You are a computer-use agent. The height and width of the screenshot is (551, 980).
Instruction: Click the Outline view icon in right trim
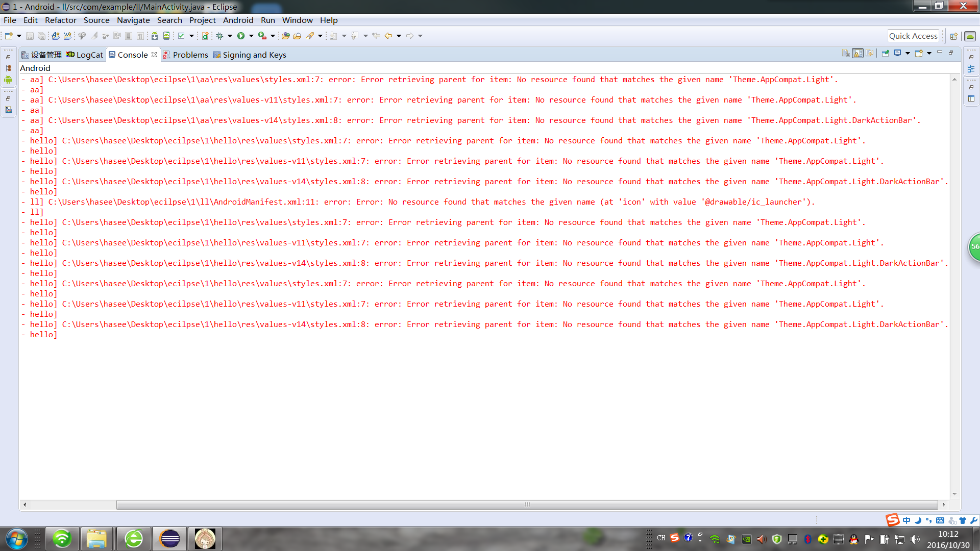pos(971,68)
